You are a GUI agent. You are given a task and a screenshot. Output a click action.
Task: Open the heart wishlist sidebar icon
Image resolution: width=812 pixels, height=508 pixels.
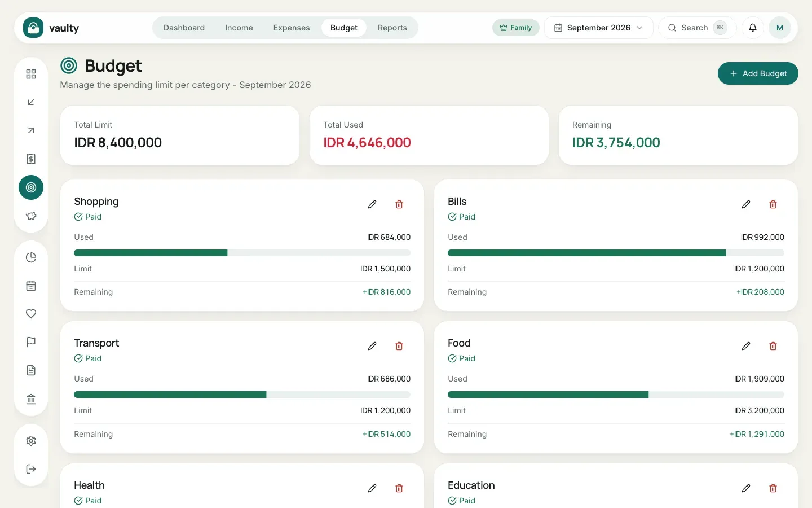[31, 314]
